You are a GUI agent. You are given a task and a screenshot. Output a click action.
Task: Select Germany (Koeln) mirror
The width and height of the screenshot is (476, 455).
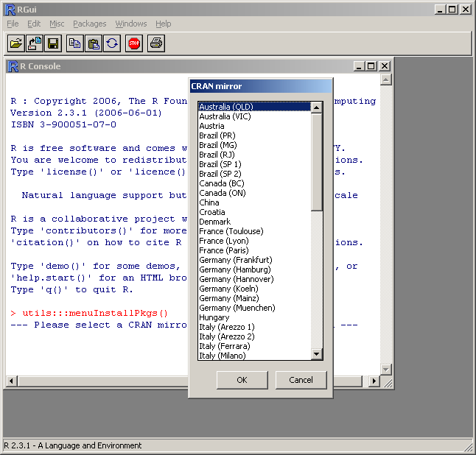254,289
